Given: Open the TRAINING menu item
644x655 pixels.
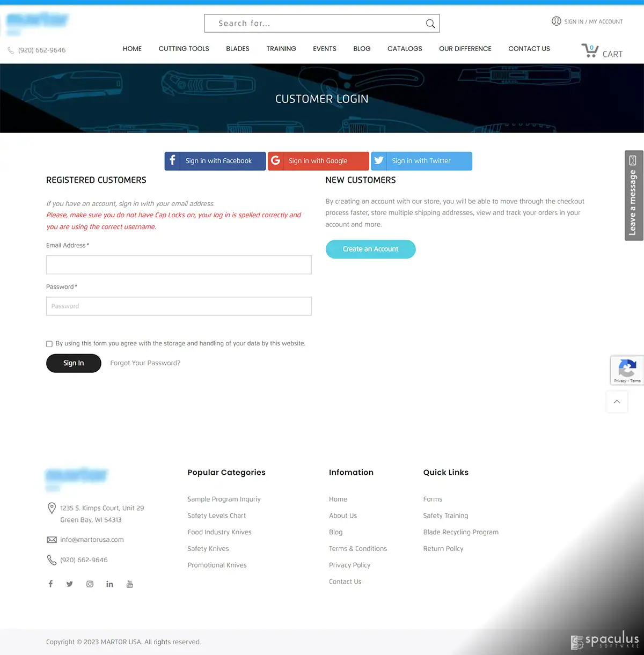Looking at the screenshot, I should pos(281,49).
